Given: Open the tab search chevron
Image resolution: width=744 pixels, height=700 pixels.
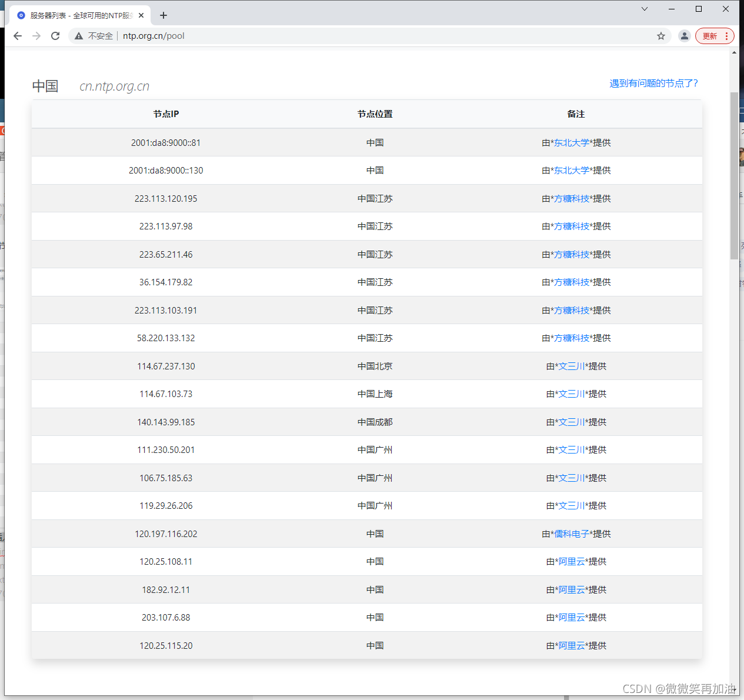Looking at the screenshot, I should [x=645, y=9].
